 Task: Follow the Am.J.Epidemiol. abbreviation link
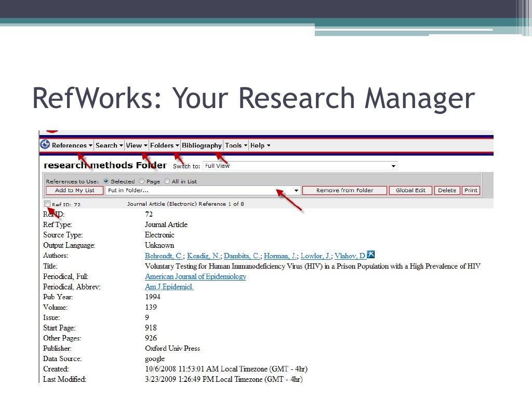point(169,287)
